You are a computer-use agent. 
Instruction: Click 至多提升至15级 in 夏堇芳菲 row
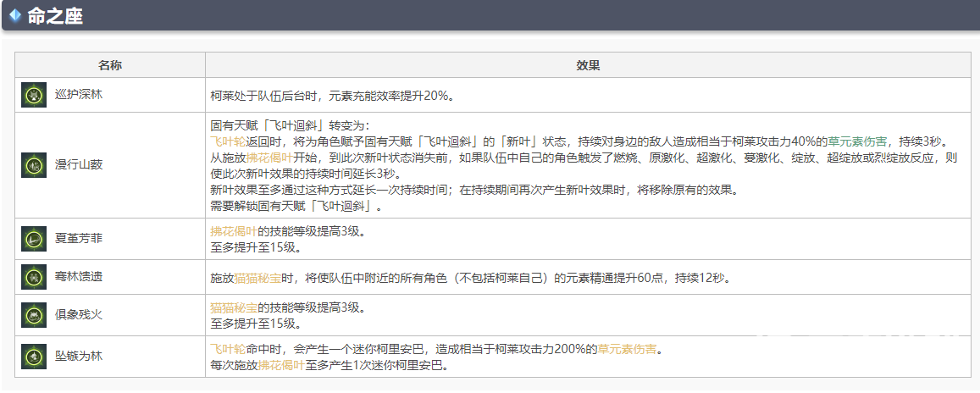[257, 247]
